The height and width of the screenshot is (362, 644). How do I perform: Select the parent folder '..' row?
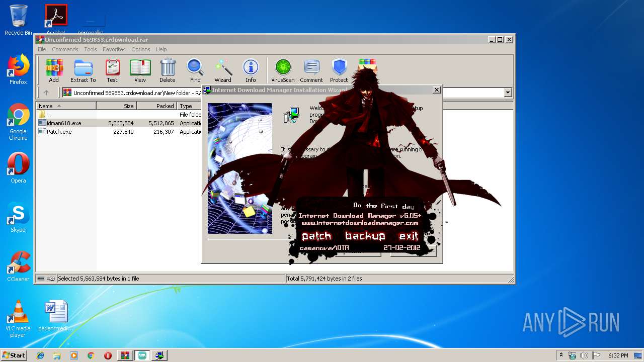tap(119, 115)
